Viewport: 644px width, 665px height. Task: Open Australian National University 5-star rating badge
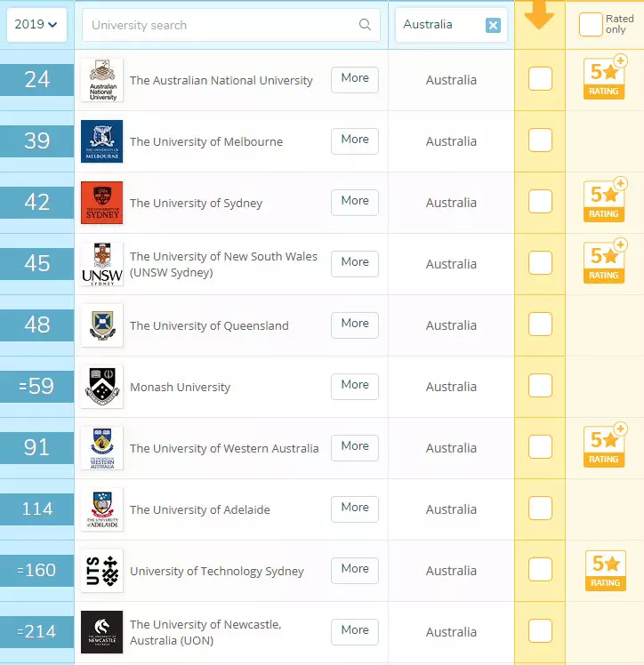coord(605,78)
